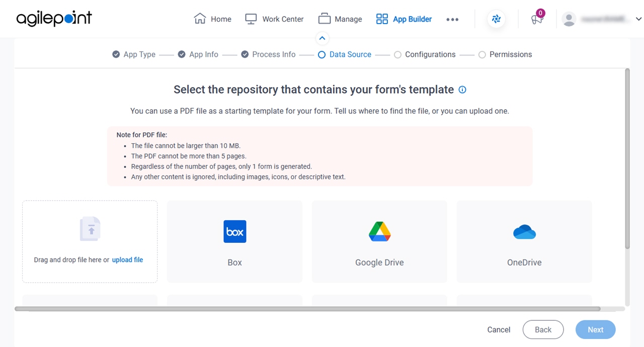This screenshot has width=644, height=347.
Task: Click 'Drag and drop file here or' text
Action: [71, 260]
